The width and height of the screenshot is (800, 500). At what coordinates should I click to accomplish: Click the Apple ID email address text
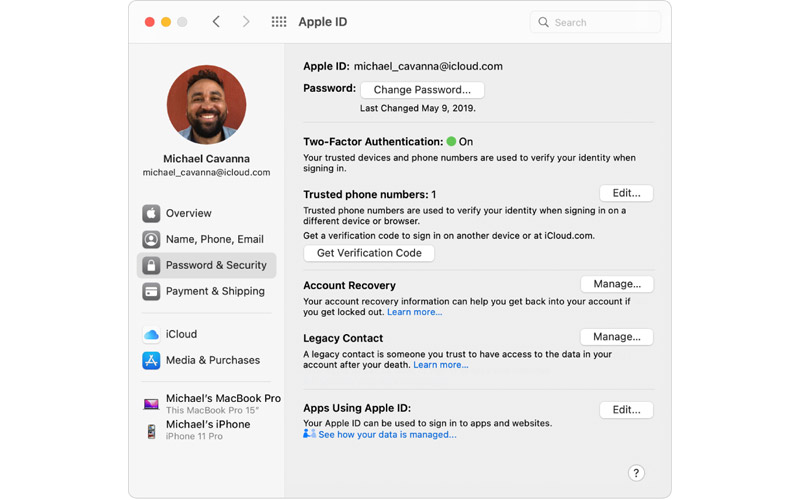[x=428, y=66]
